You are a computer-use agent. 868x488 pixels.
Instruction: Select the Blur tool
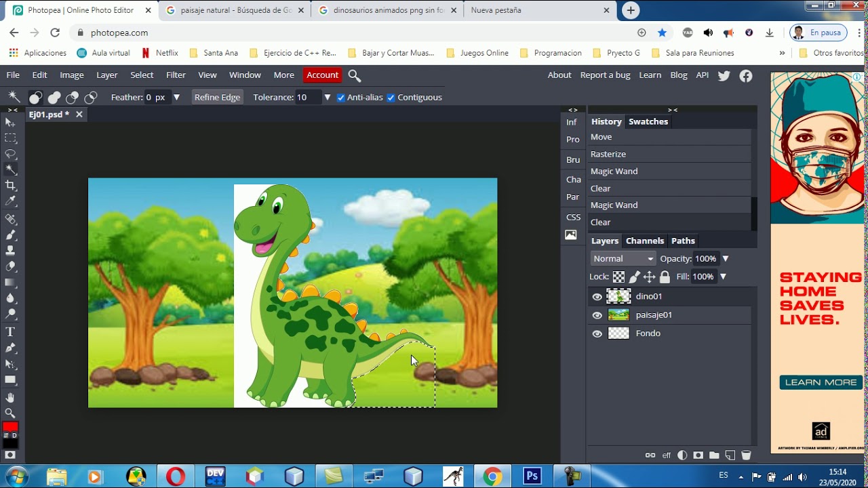(10, 298)
